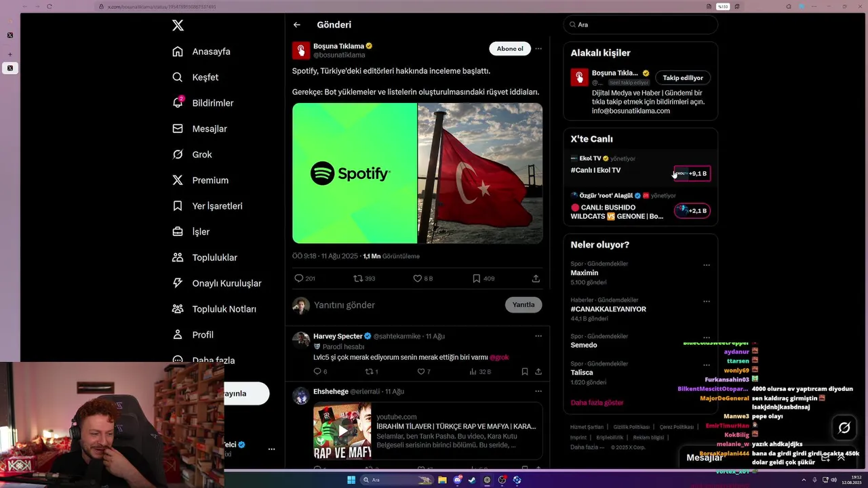The height and width of the screenshot is (488, 868).
Task: Open Profil from the sidebar
Action: pyautogui.click(x=193, y=335)
